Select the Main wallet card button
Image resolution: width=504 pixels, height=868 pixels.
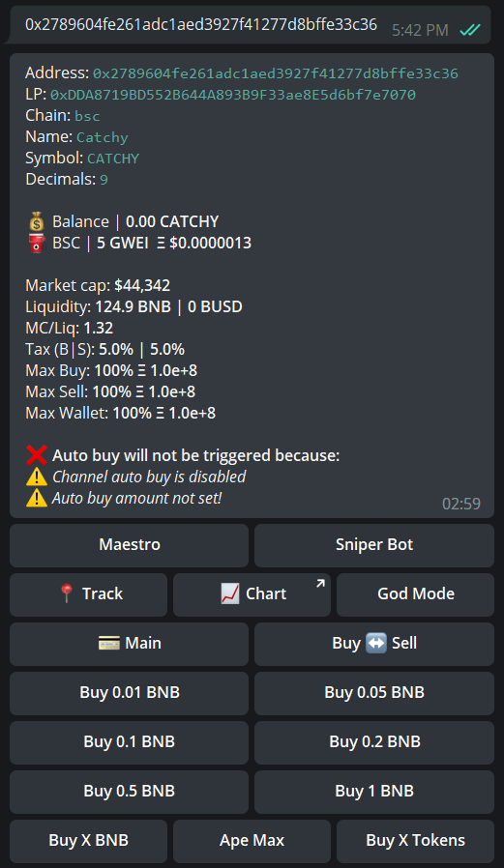pyautogui.click(x=129, y=644)
